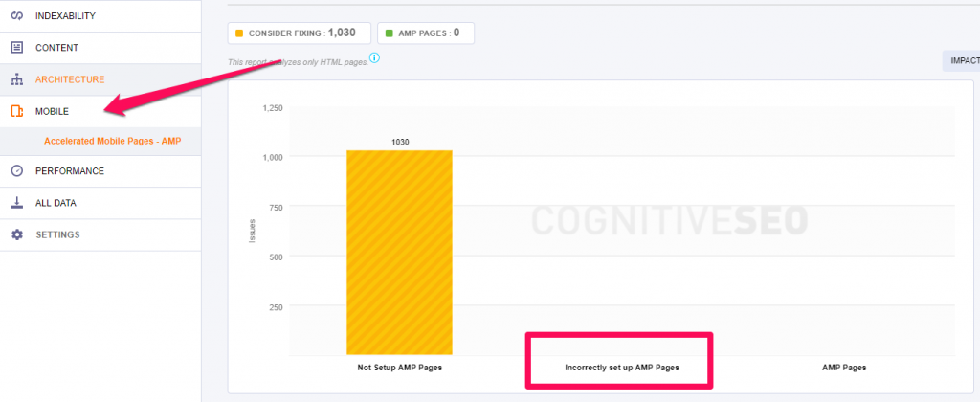
Task: Click the yellow Consider Fixing swatch
Action: 239,33
